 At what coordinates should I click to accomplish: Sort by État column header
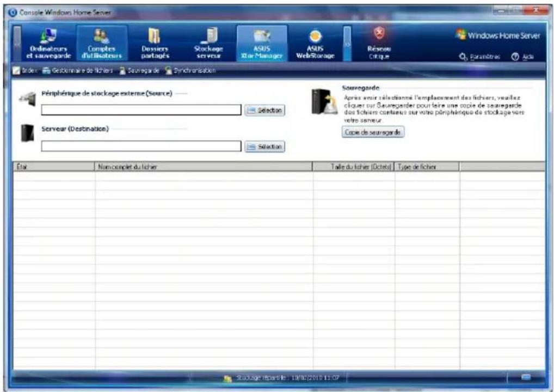pyautogui.click(x=54, y=167)
